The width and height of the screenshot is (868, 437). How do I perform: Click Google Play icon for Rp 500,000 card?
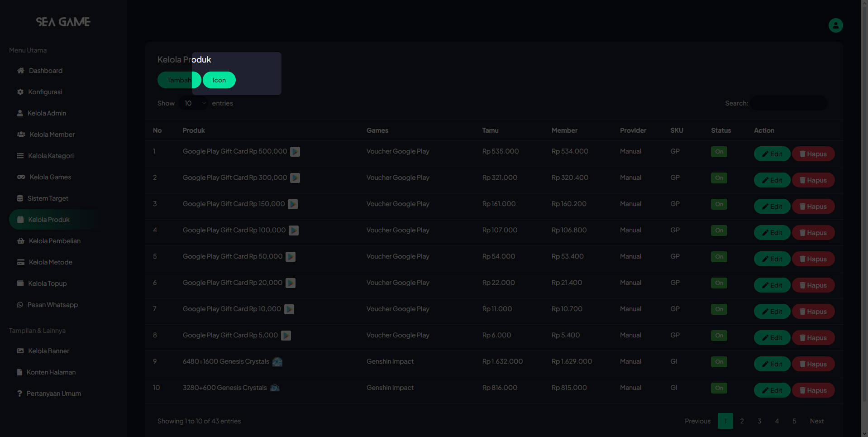[x=295, y=152]
